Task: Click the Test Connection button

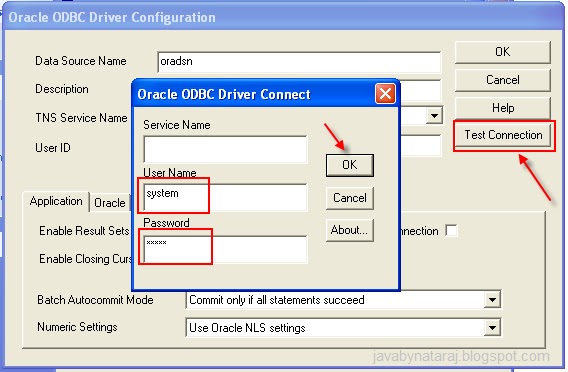Action: 504,135
